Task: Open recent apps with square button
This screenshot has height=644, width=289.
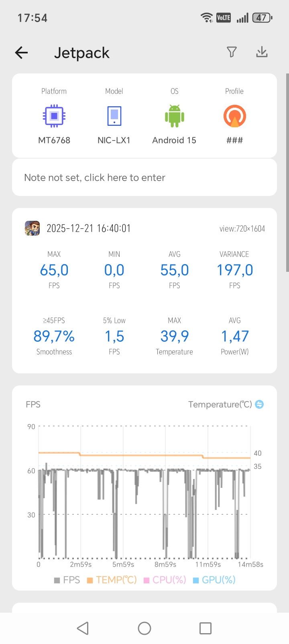Action: 205,628
